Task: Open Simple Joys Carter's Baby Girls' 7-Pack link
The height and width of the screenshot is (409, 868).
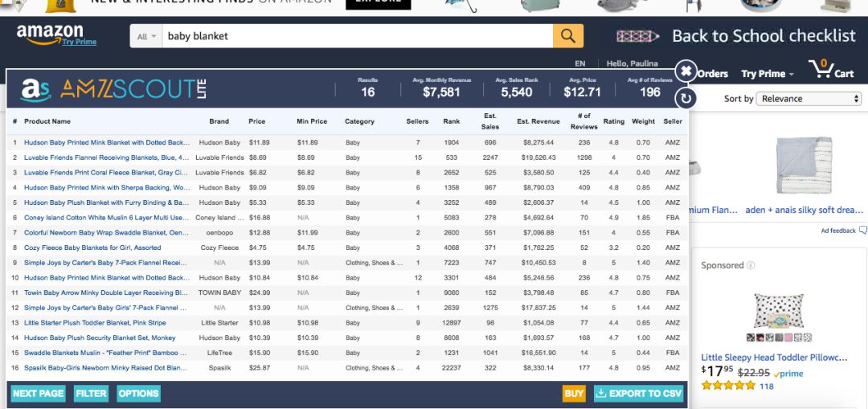Action: point(105,308)
